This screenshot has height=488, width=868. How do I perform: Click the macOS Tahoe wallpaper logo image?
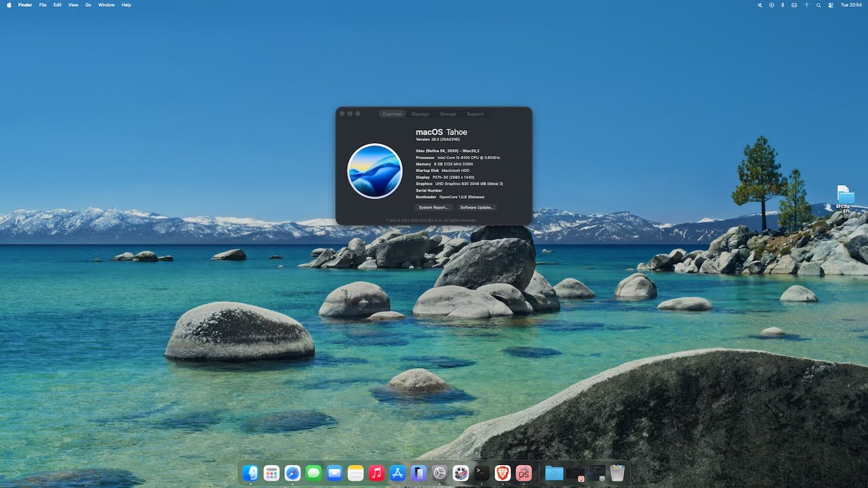click(375, 171)
